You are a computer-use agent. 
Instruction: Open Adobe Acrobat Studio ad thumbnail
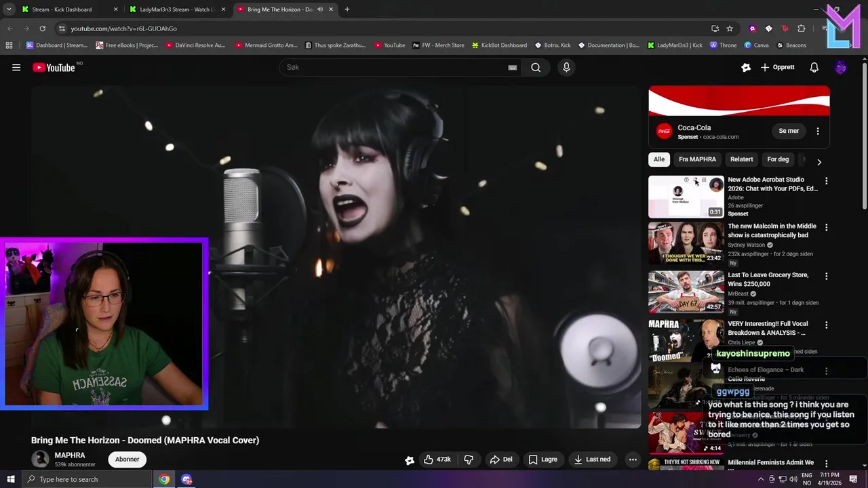click(x=686, y=197)
